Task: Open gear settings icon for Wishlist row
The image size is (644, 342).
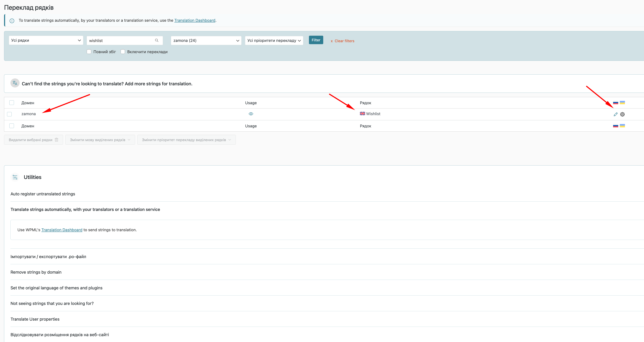Action: (x=622, y=114)
